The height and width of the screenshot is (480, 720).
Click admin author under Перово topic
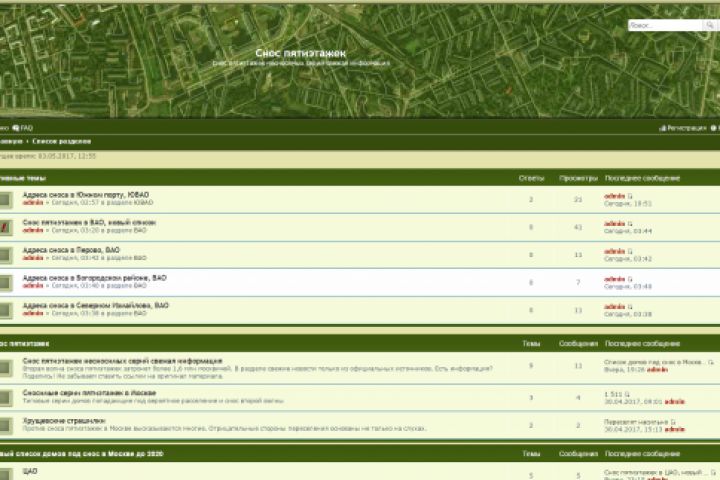33,258
